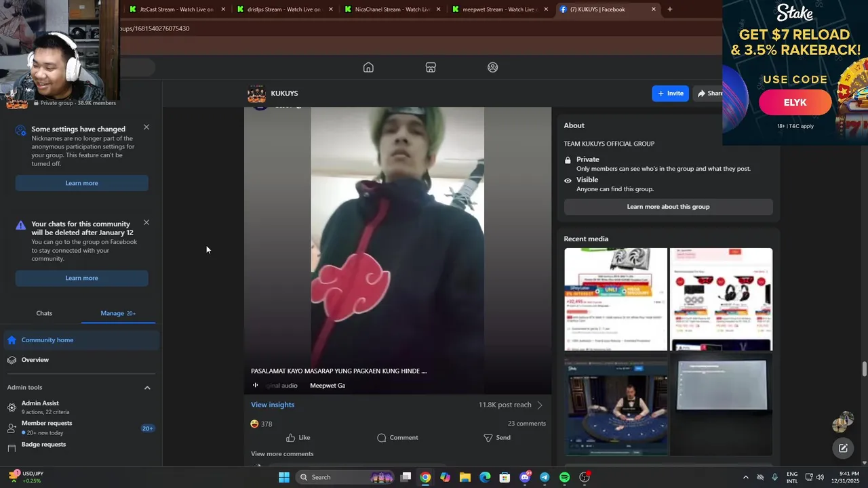The height and width of the screenshot is (488, 868).
Task: Open Microsoft Edge from the taskbar
Action: pyautogui.click(x=485, y=477)
